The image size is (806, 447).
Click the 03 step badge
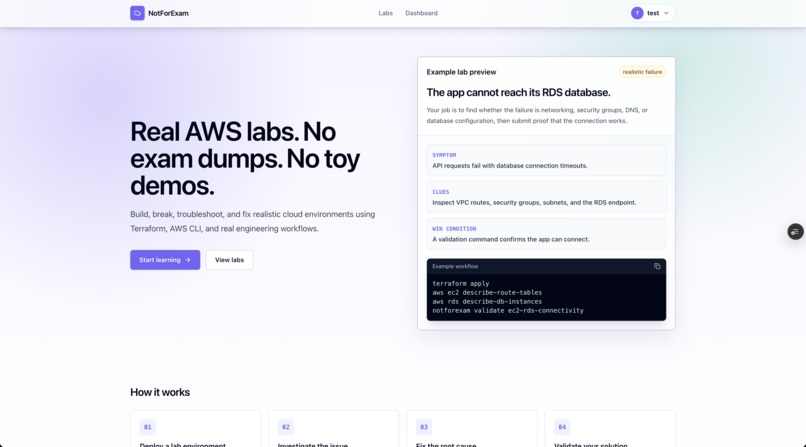424,427
